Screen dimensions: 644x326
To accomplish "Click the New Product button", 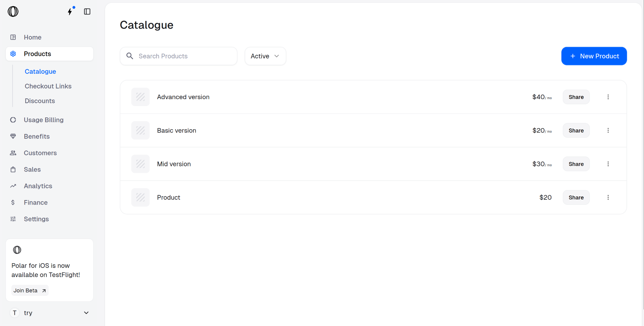I will pyautogui.click(x=594, y=56).
